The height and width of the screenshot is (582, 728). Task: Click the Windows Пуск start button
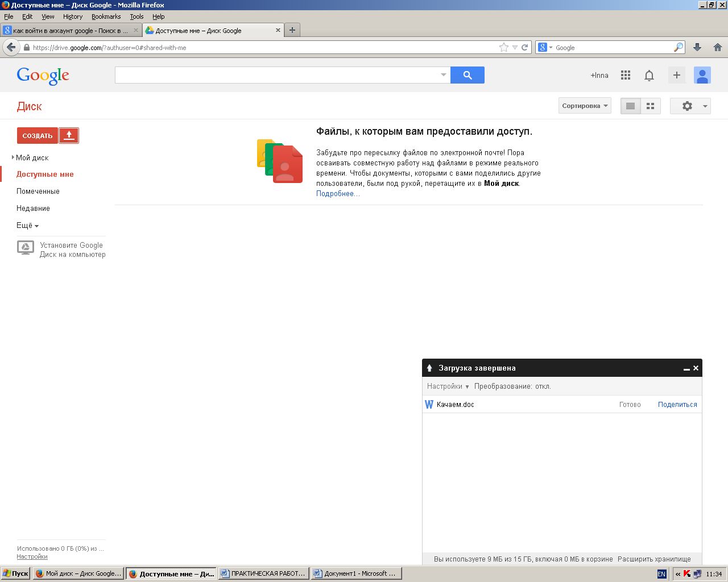coord(15,573)
